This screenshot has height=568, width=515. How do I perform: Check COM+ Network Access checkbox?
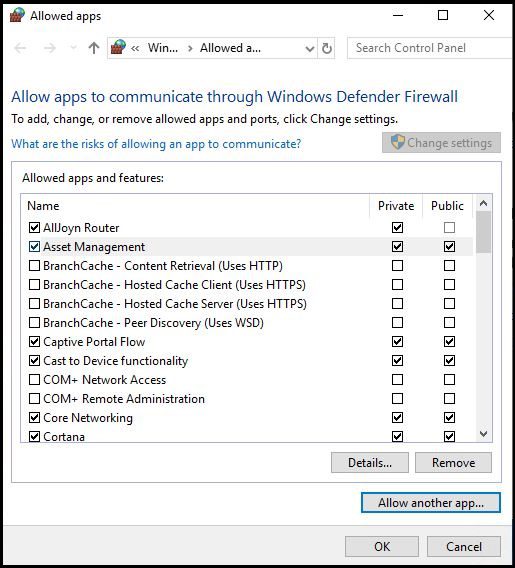point(34,379)
